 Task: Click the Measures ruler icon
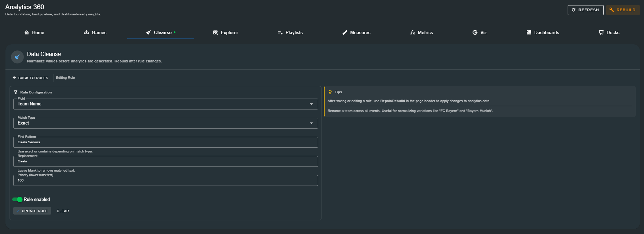pyautogui.click(x=345, y=32)
